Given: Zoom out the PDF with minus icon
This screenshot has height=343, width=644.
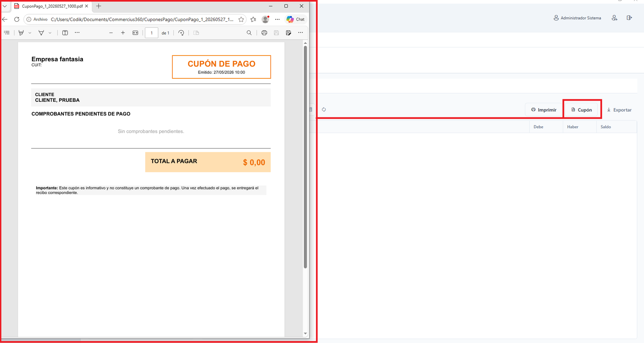Looking at the screenshot, I should (111, 33).
